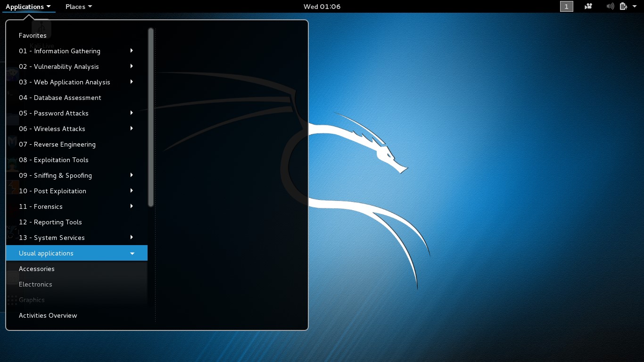Viewport: 644px width, 362px height.
Task: Click the menu's vertical scrollbar
Action: tap(151, 118)
